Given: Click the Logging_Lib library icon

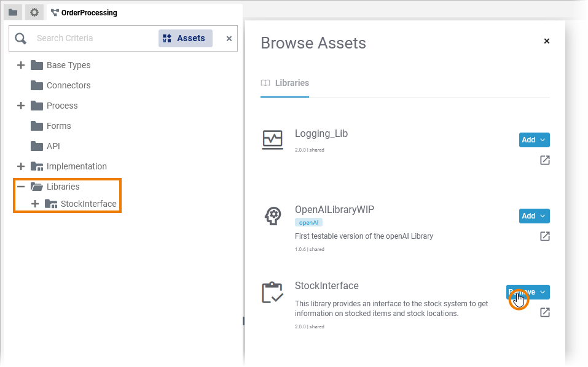Looking at the screenshot, I should pos(272,139).
